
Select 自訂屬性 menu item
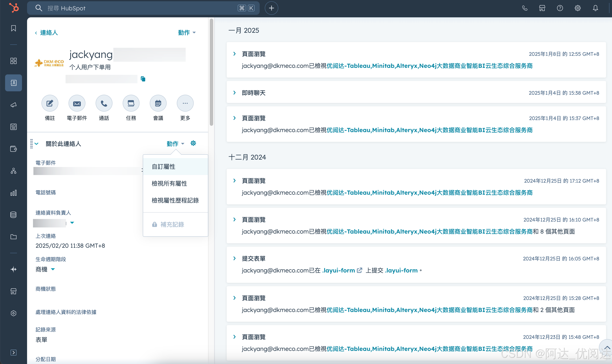coord(163,167)
